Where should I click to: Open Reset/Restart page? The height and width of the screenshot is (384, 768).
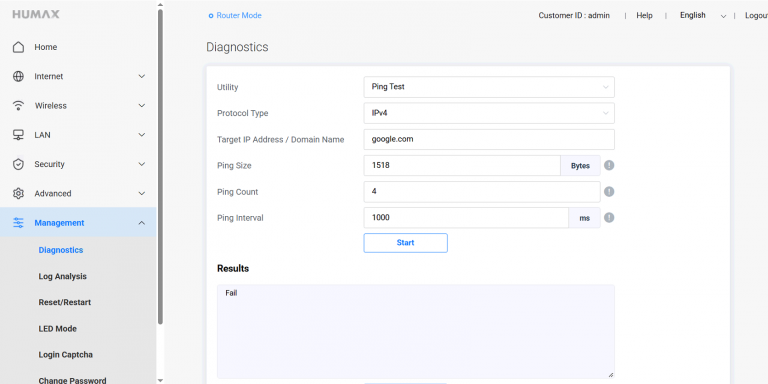[65, 302]
